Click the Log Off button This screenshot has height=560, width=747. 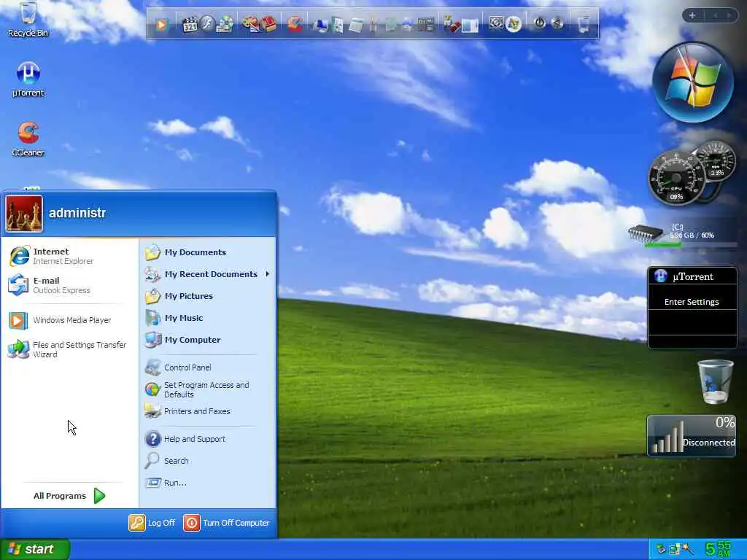coord(152,523)
